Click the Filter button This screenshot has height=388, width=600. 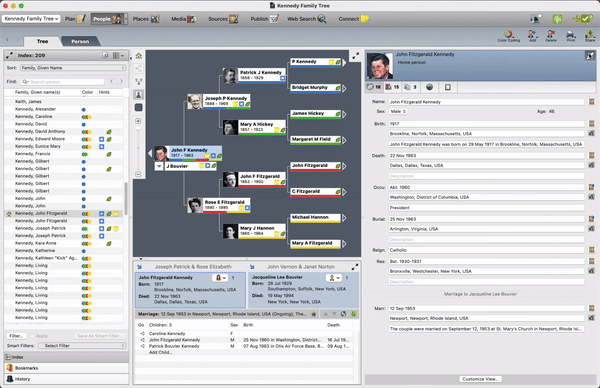click(x=16, y=336)
